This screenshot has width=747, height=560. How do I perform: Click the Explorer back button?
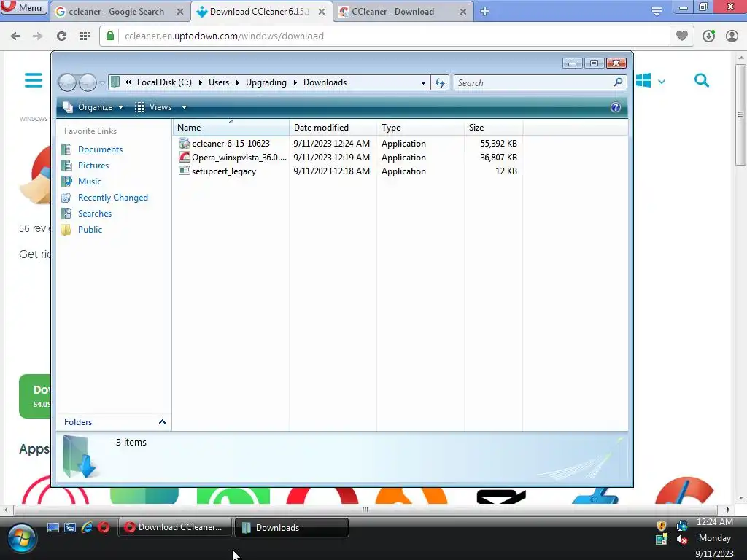(x=67, y=83)
